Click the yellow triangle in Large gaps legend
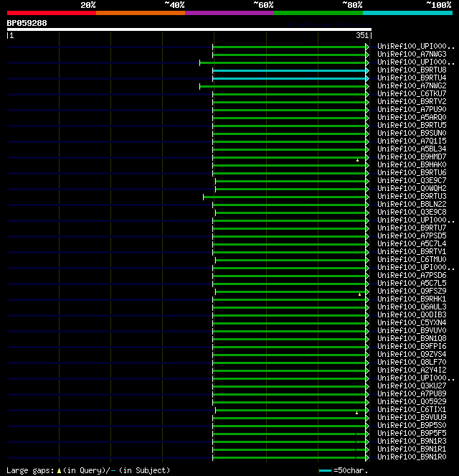The image size is (459, 476). click(x=59, y=471)
